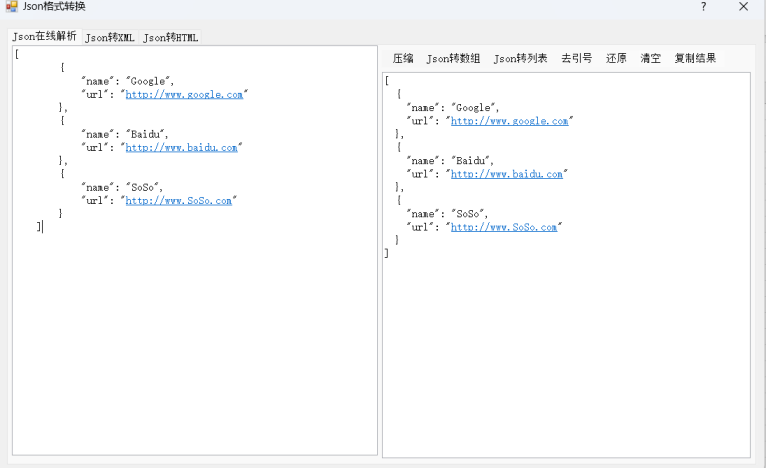
Task: Click the 去引号 button
Action: click(x=576, y=59)
